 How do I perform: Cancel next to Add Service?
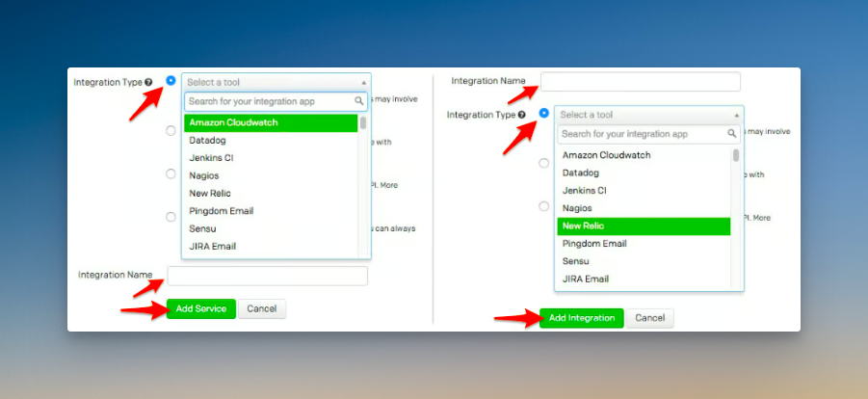click(262, 308)
